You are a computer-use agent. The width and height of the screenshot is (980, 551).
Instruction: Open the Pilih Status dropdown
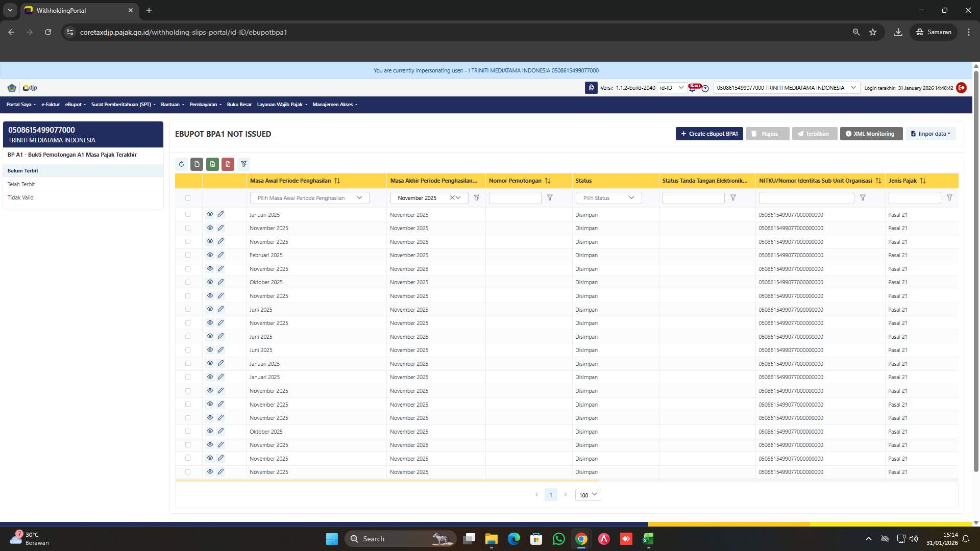pyautogui.click(x=608, y=198)
